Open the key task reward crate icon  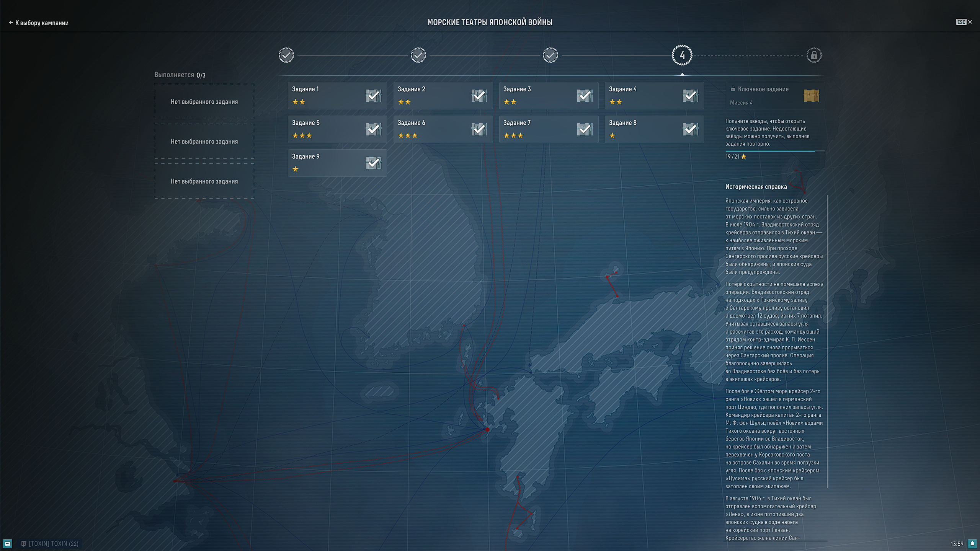[811, 96]
